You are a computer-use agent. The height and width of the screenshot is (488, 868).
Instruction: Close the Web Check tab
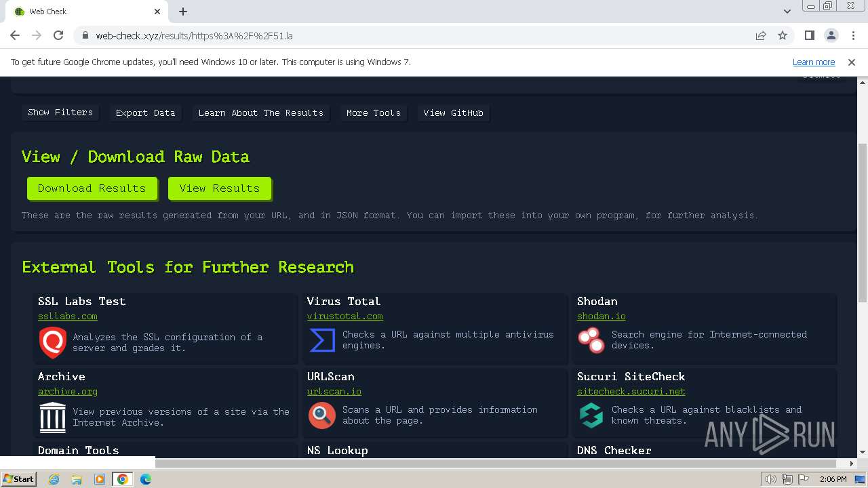click(157, 12)
